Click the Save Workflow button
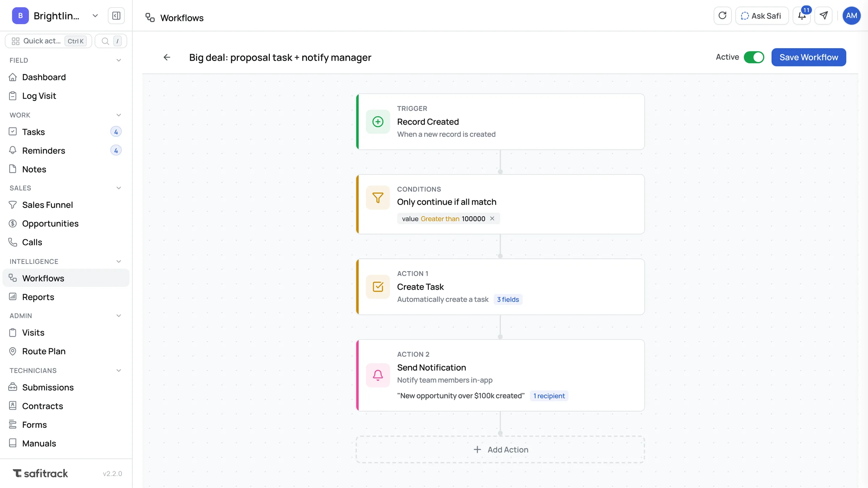The image size is (868, 488). [x=809, y=57]
